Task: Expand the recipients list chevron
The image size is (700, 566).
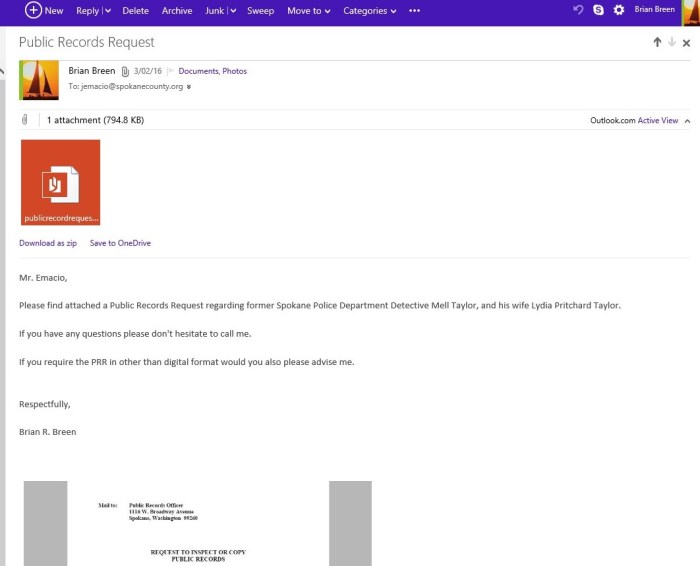Action: coord(188,87)
